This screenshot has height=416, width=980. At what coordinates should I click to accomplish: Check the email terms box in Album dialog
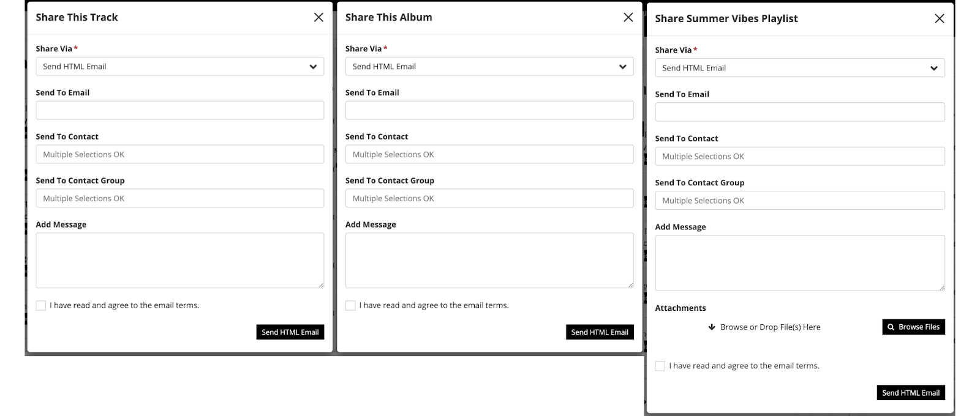click(x=350, y=305)
